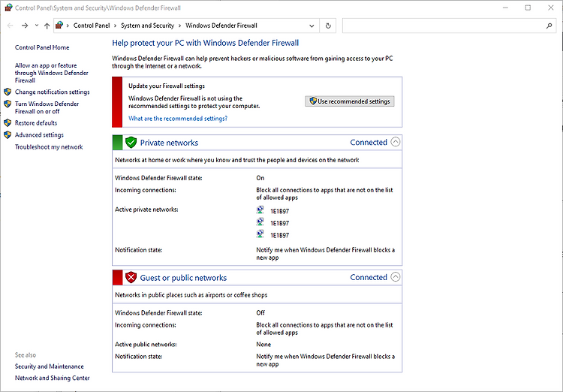Viewport: 563px width, 392px height.
Task: Open Security and Maintenance
Action: (50, 366)
